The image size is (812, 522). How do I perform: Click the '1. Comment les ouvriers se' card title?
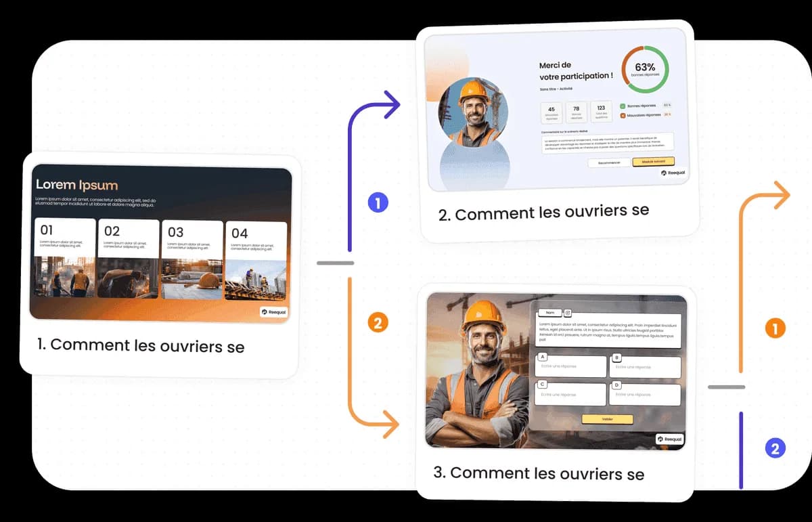click(141, 346)
